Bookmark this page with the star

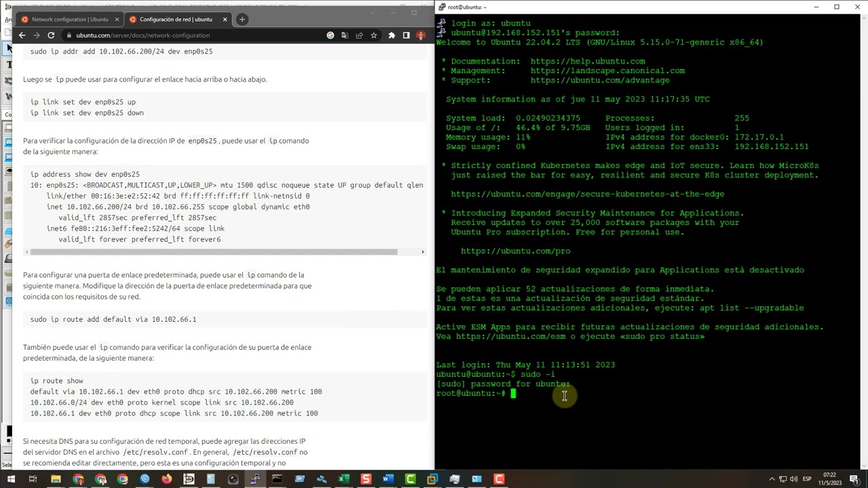(x=374, y=35)
